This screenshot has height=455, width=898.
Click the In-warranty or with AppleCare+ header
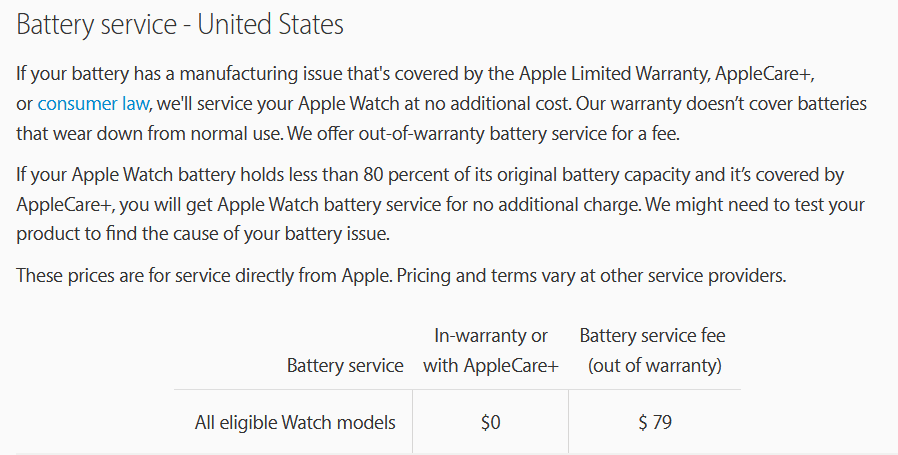[491, 350]
